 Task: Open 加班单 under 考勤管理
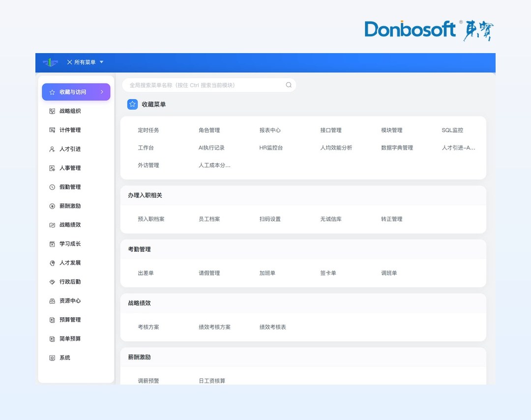point(267,273)
